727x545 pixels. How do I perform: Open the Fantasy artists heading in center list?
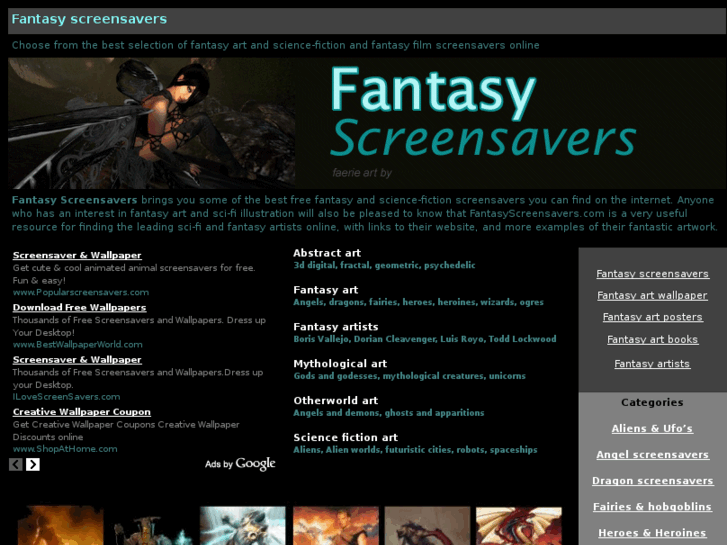(336, 327)
